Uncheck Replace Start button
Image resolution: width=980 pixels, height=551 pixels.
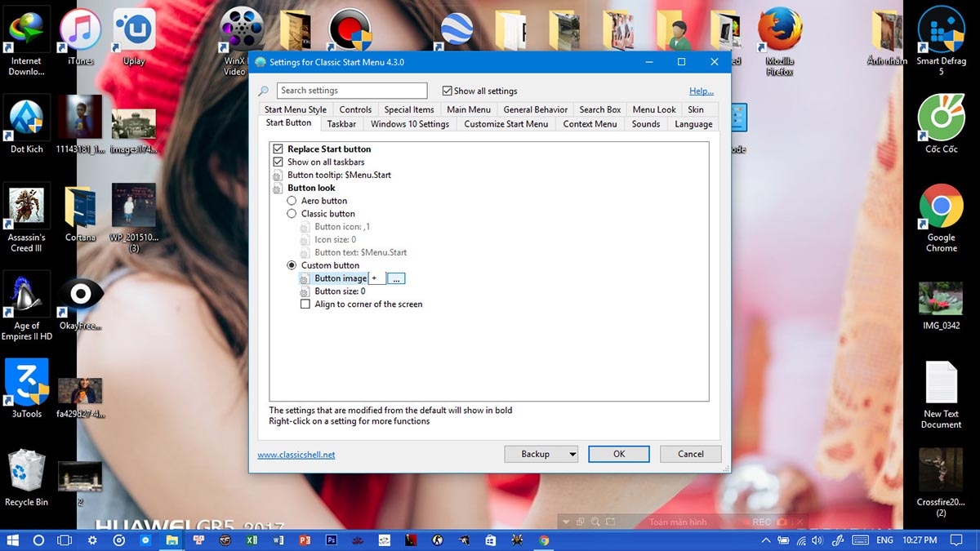(278, 149)
